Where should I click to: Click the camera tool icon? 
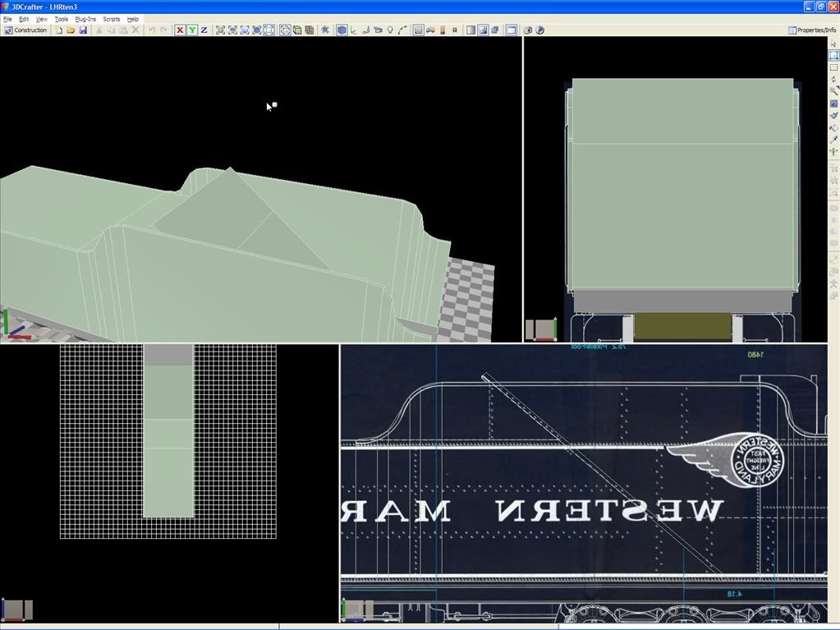[379, 30]
